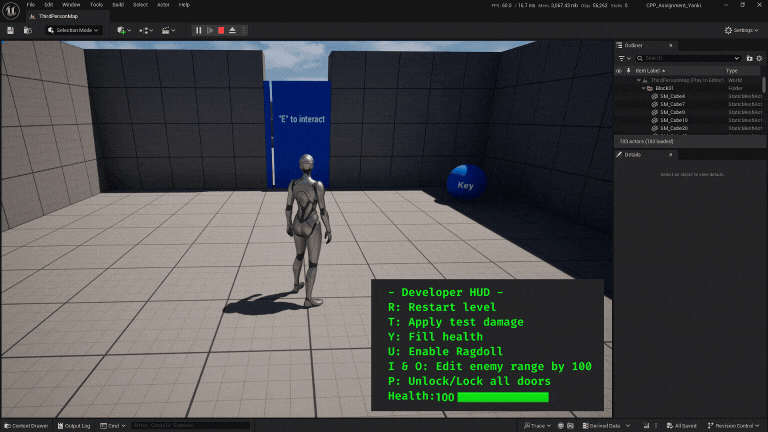Open the Window menu

tap(71, 5)
